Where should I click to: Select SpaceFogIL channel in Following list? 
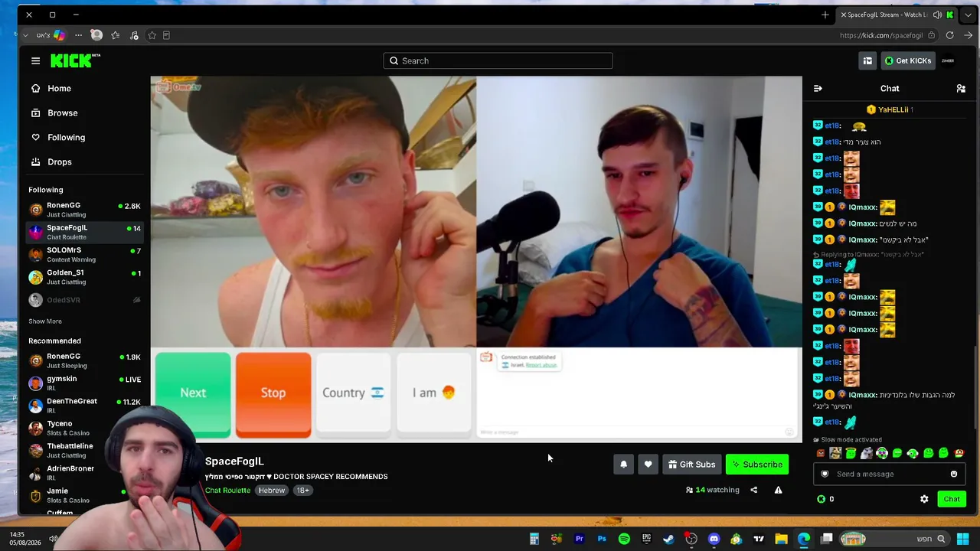[84, 232]
